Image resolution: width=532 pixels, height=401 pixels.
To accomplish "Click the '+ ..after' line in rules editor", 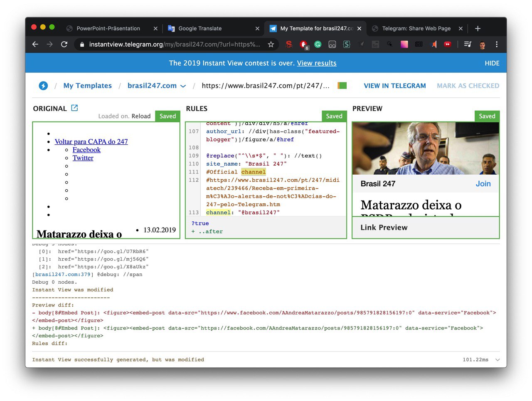I will click(x=207, y=232).
